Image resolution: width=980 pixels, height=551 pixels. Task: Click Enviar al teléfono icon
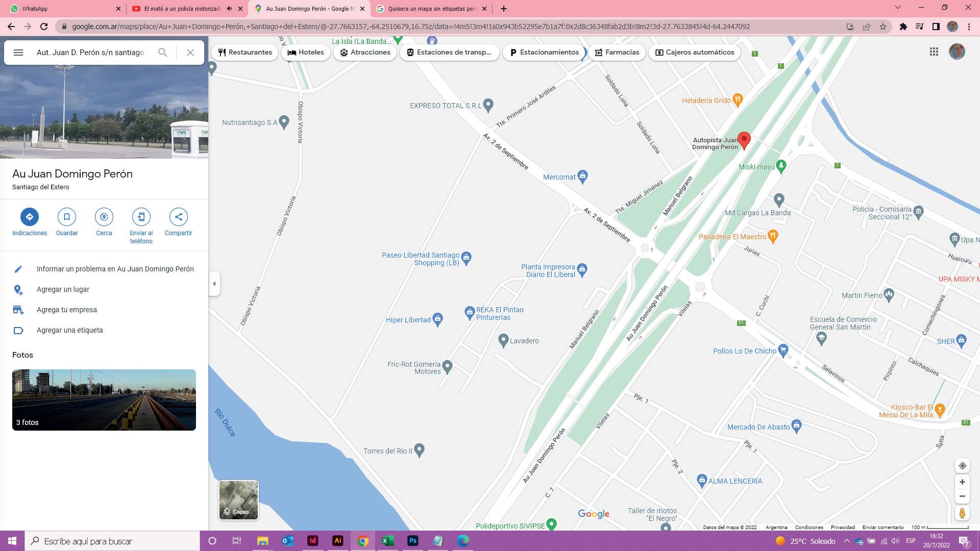point(141,217)
